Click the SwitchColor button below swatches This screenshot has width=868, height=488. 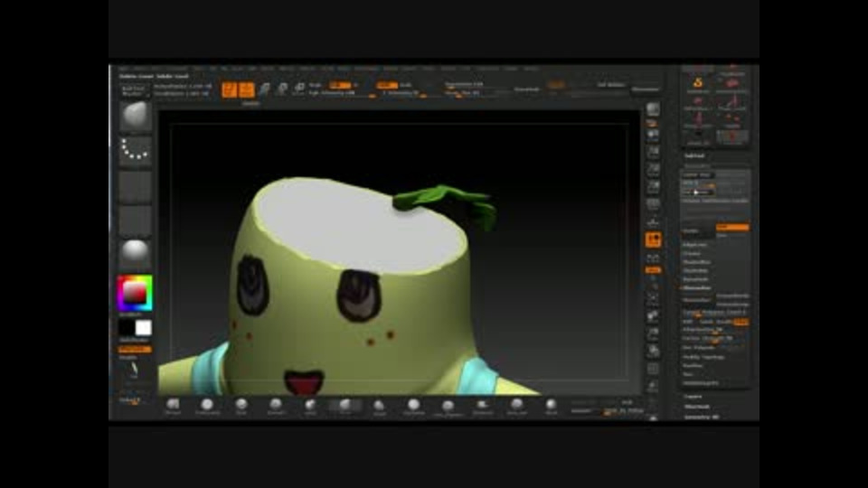135,341
